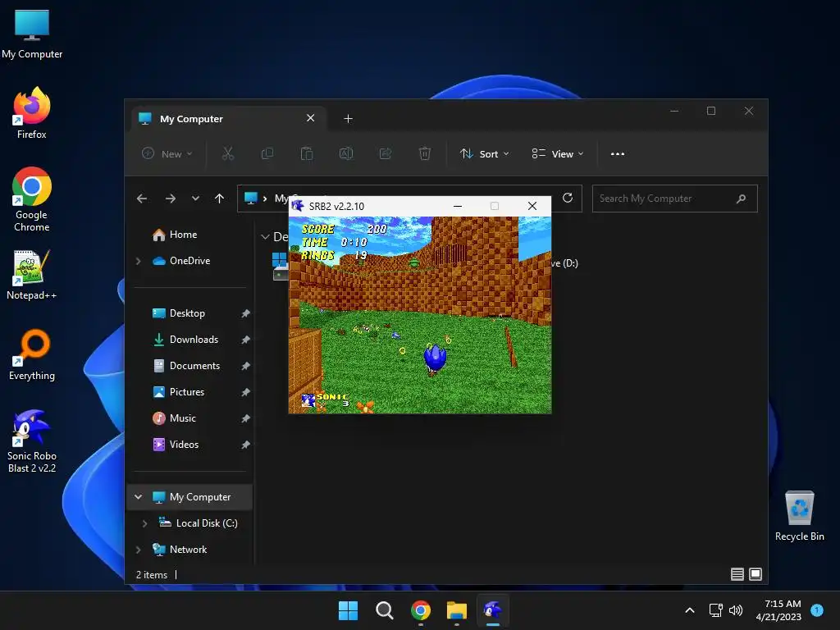Close the My Computer tab
This screenshot has width=840, height=630.
pyautogui.click(x=310, y=118)
